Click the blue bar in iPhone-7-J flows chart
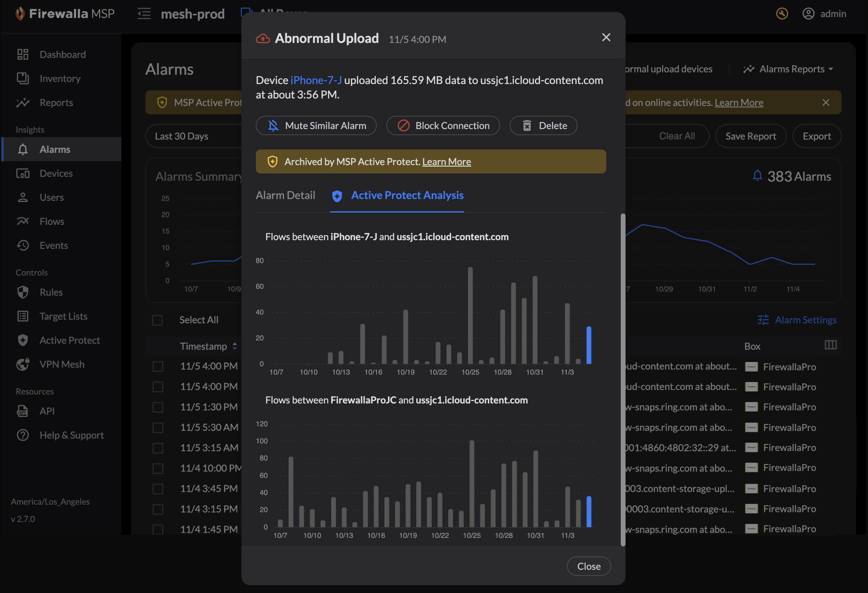This screenshot has height=593, width=868. [589, 345]
